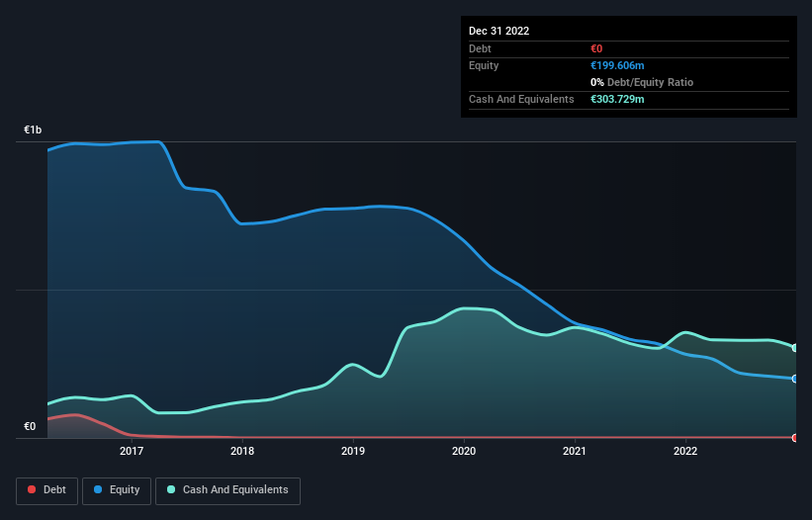This screenshot has width=812, height=520.
Task: Click the Dec 31 2022 tooltip date
Action: 499,31
